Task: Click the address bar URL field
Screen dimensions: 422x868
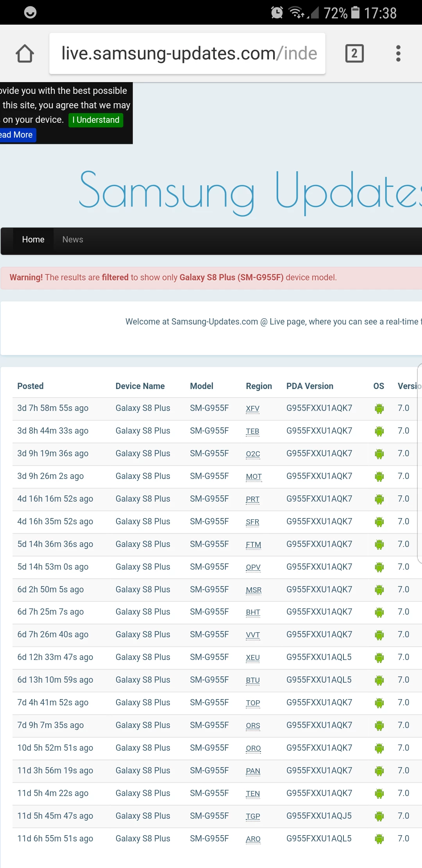Action: [187, 54]
